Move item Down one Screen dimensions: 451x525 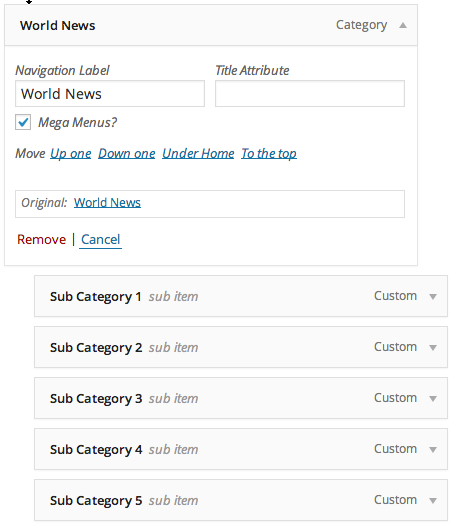click(x=127, y=153)
